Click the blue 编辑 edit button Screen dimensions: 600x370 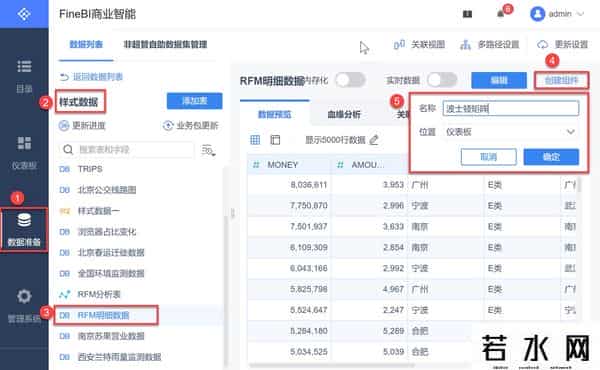pyautogui.click(x=499, y=81)
